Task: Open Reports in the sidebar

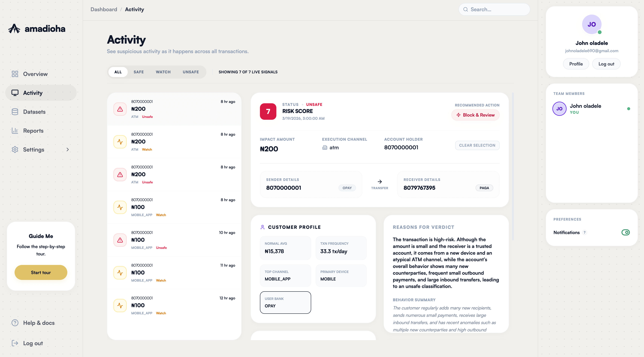Action: 41,131
